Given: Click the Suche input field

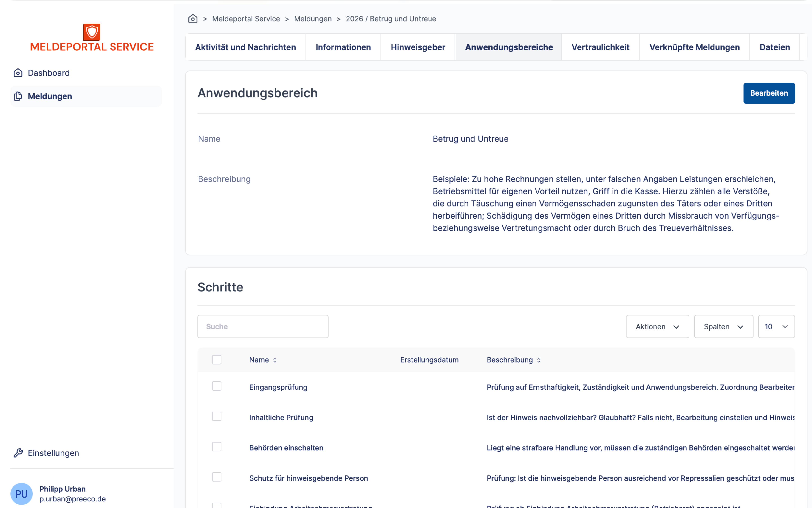Looking at the screenshot, I should pyautogui.click(x=263, y=327).
